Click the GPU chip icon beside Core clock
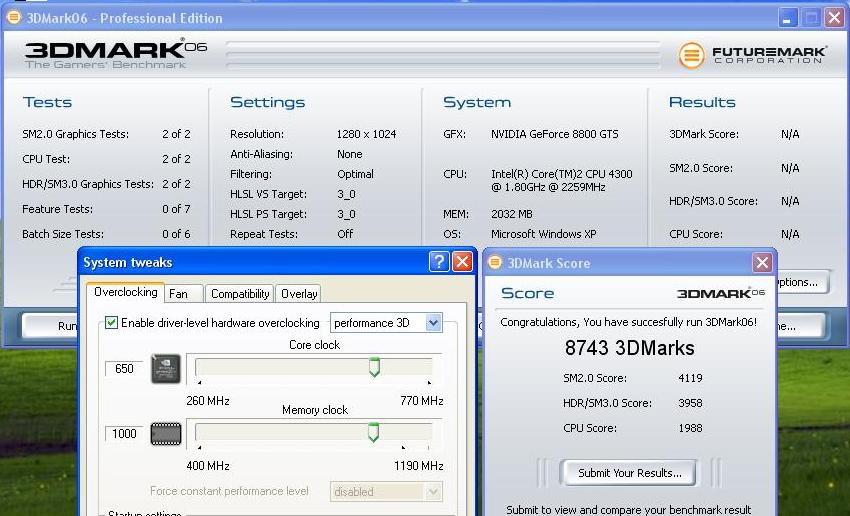The height and width of the screenshot is (516, 850). 165,369
